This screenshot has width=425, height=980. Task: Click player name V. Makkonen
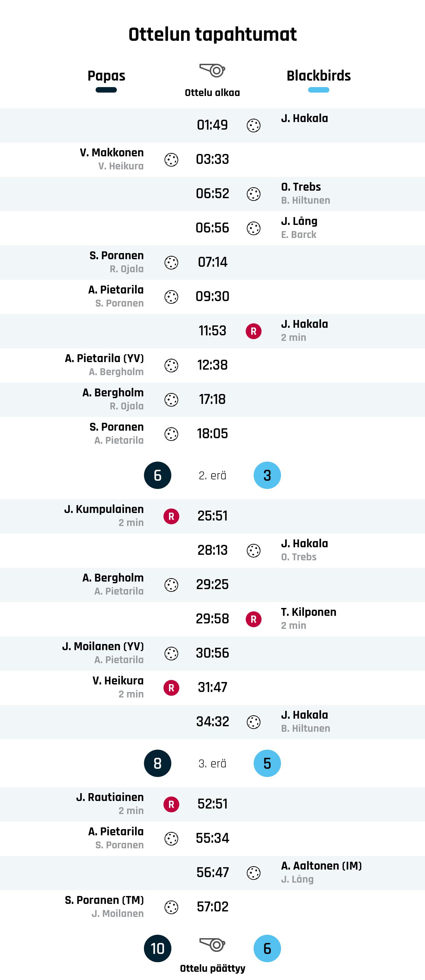tap(112, 153)
